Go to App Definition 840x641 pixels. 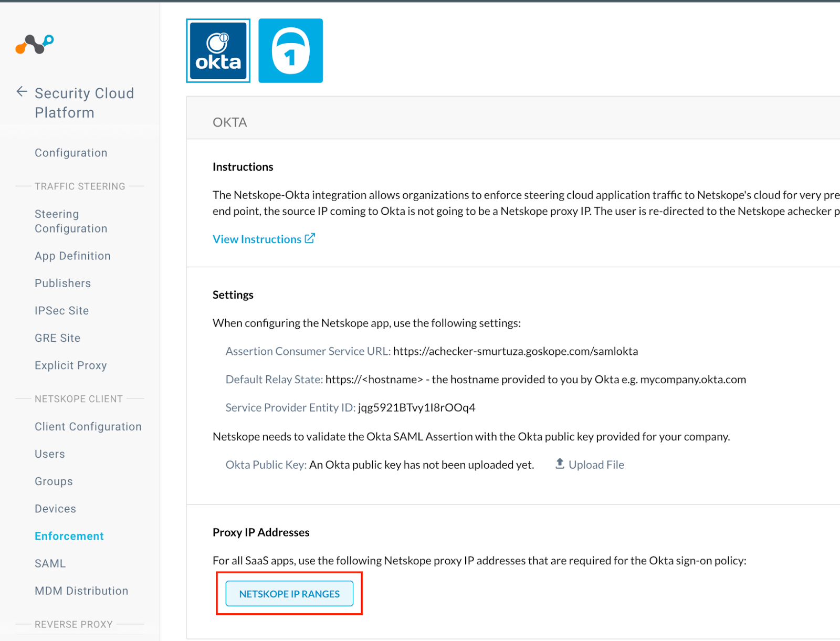(x=72, y=256)
